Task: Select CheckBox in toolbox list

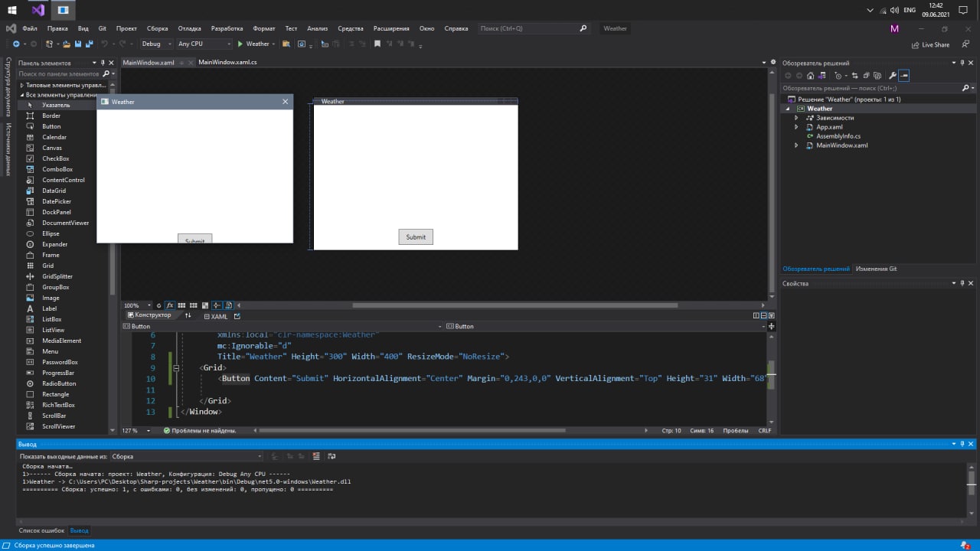Action: (55, 158)
